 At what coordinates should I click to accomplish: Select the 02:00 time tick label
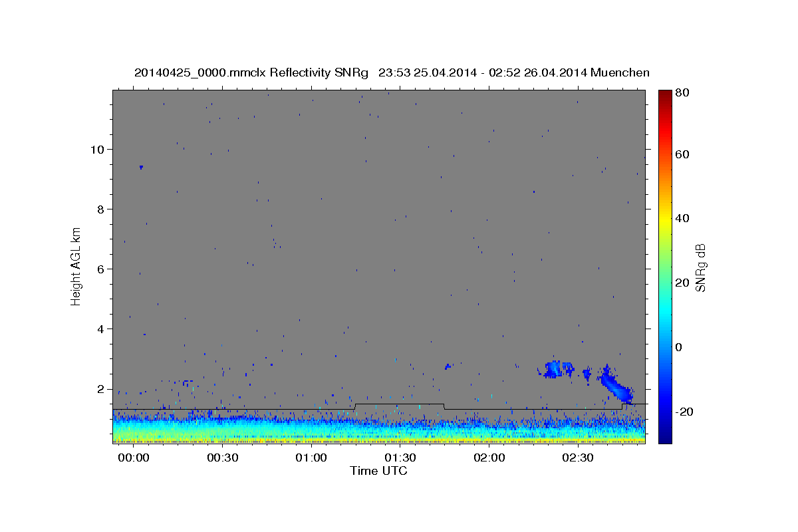tap(489, 458)
